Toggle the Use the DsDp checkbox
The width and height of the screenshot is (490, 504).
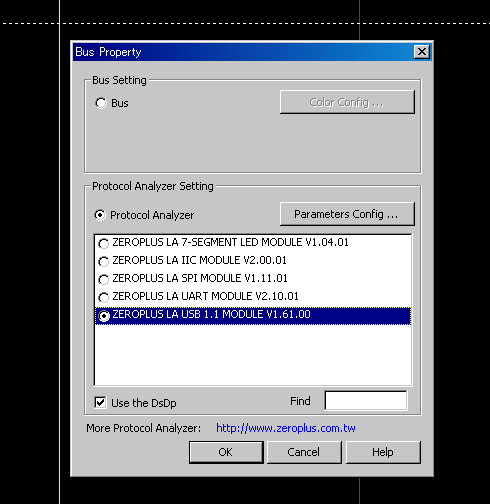100,402
